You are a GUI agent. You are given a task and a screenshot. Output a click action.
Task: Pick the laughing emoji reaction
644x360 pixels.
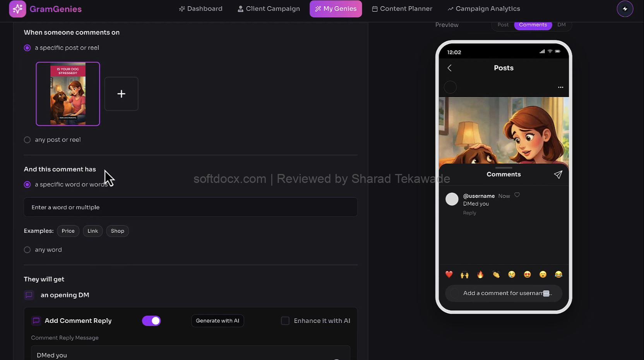[558, 275]
